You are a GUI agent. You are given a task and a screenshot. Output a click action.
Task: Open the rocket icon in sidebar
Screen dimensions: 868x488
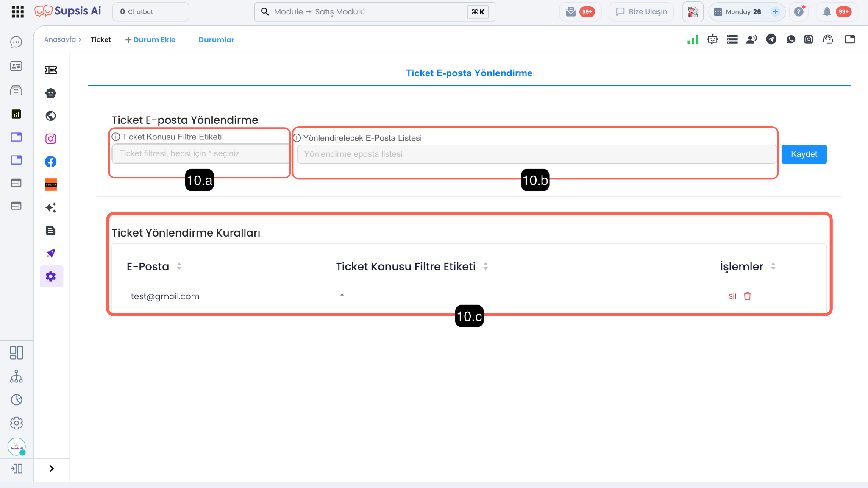[50, 254]
